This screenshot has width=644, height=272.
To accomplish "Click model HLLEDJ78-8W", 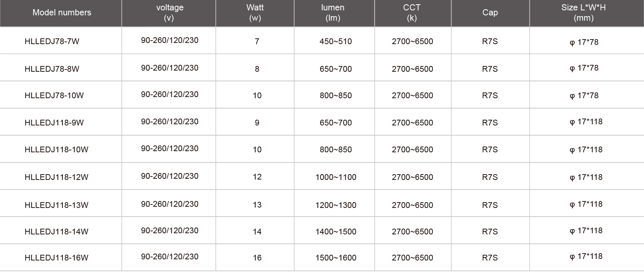I will coord(52,69).
